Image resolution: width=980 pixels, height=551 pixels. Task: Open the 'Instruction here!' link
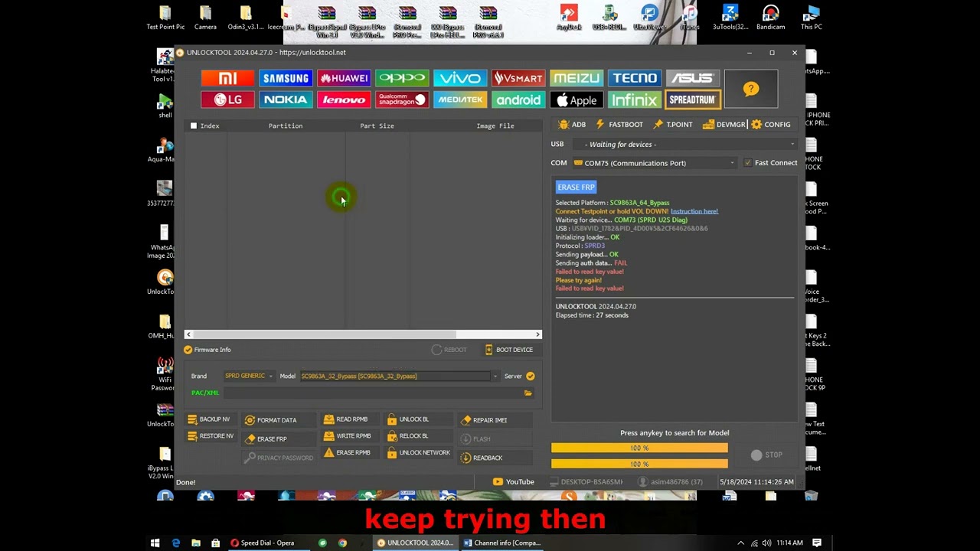[x=694, y=211]
